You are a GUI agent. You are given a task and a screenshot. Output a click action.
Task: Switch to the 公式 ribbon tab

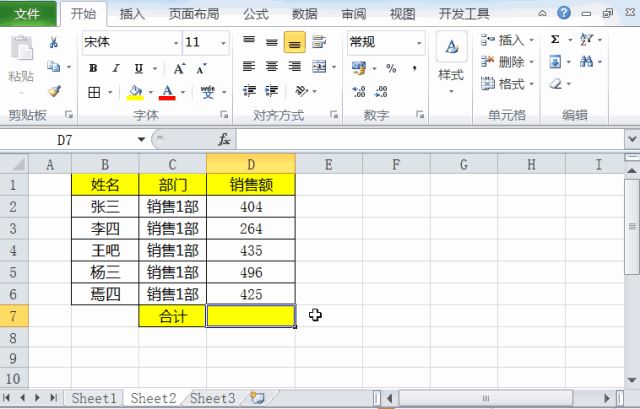256,14
